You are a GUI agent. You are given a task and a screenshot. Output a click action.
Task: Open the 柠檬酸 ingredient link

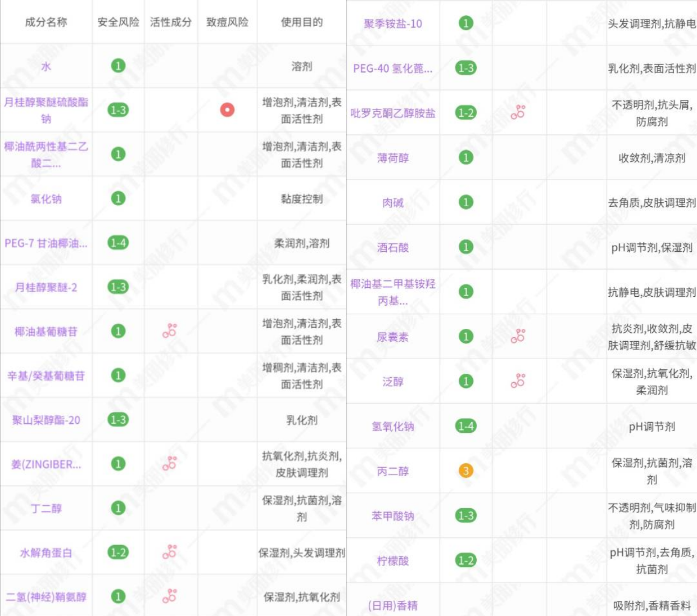[x=393, y=561]
